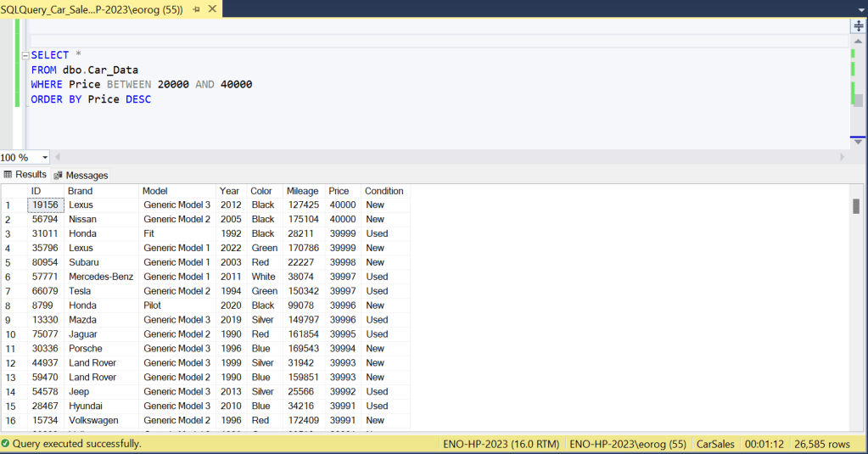868x454 pixels.
Task: Open the 100 % zoom level dropdown
Action: (45, 158)
